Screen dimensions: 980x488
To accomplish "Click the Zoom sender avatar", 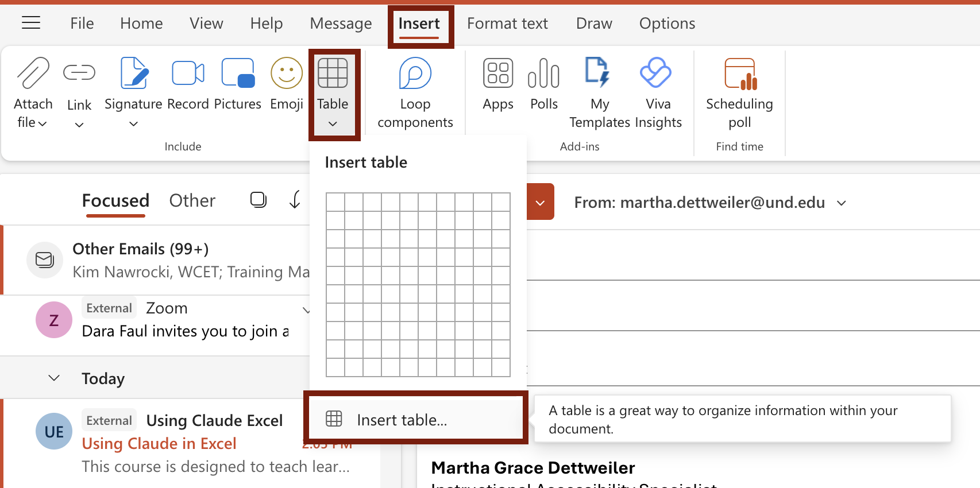I will point(54,320).
